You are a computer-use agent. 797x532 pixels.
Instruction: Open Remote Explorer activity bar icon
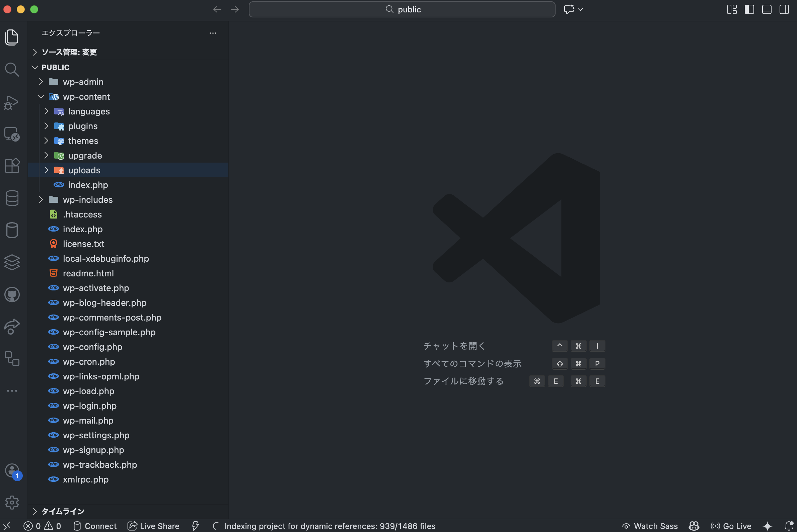pyautogui.click(x=12, y=135)
